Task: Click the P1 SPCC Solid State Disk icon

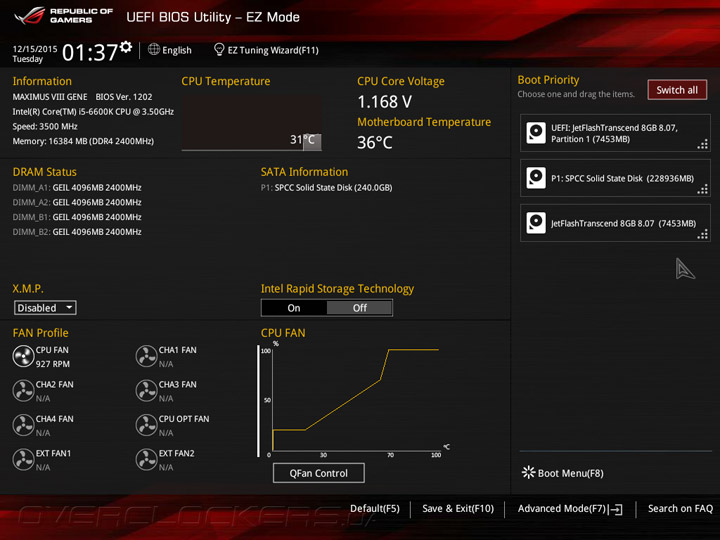Action: click(x=536, y=178)
